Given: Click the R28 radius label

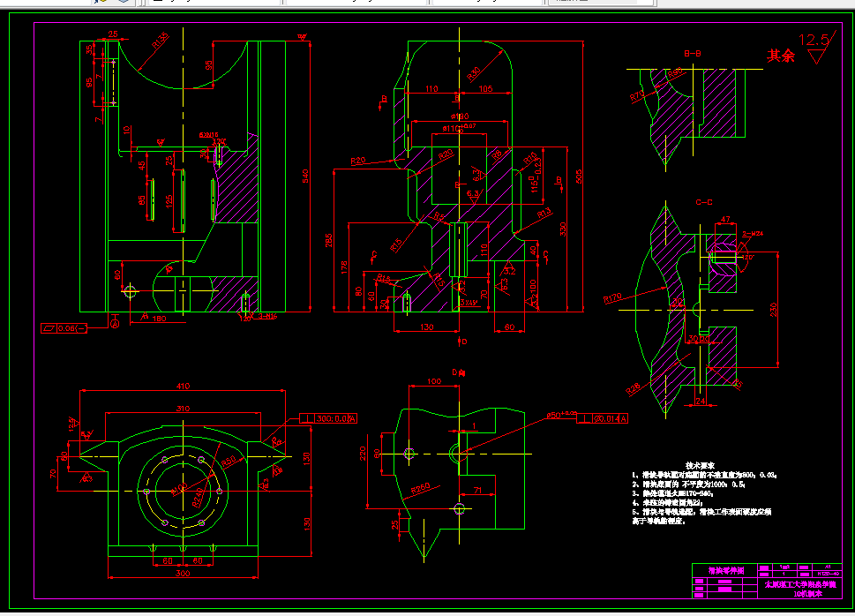Looking at the screenshot, I should point(633,389).
